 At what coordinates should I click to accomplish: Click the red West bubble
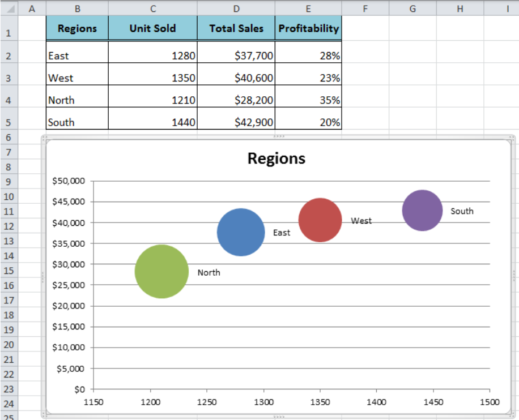(320, 220)
